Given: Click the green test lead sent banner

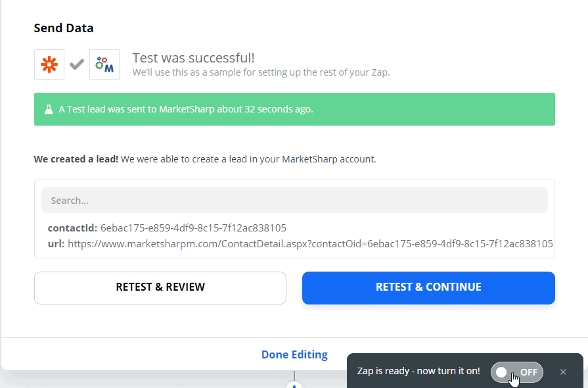Looking at the screenshot, I should coord(294,109).
